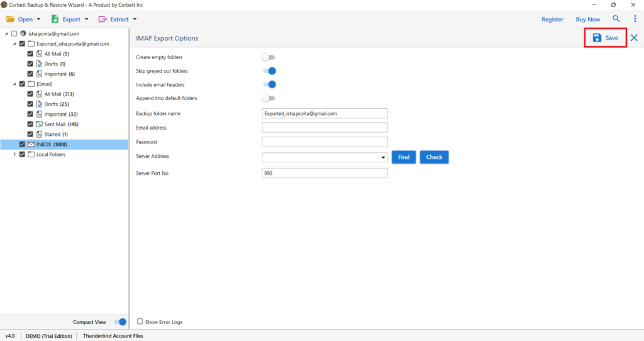644x341 pixels.
Task: Click the Export file icon
Action: point(55,20)
